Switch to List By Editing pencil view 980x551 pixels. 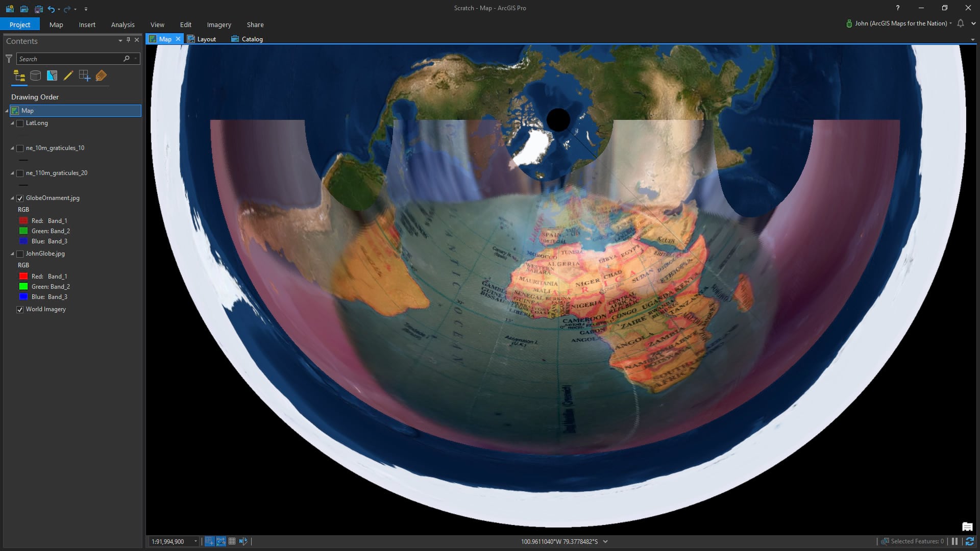(68, 76)
